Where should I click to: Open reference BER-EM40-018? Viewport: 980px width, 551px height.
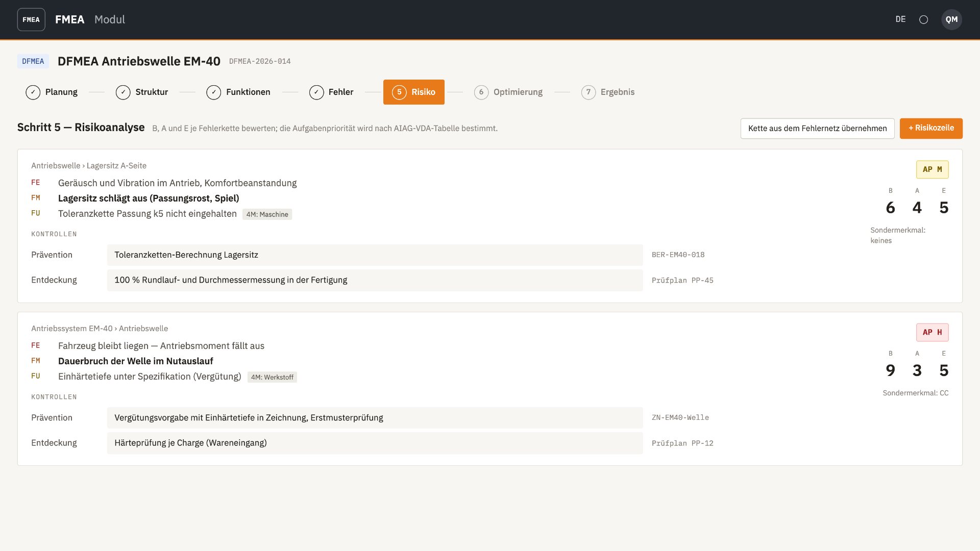coord(678,255)
